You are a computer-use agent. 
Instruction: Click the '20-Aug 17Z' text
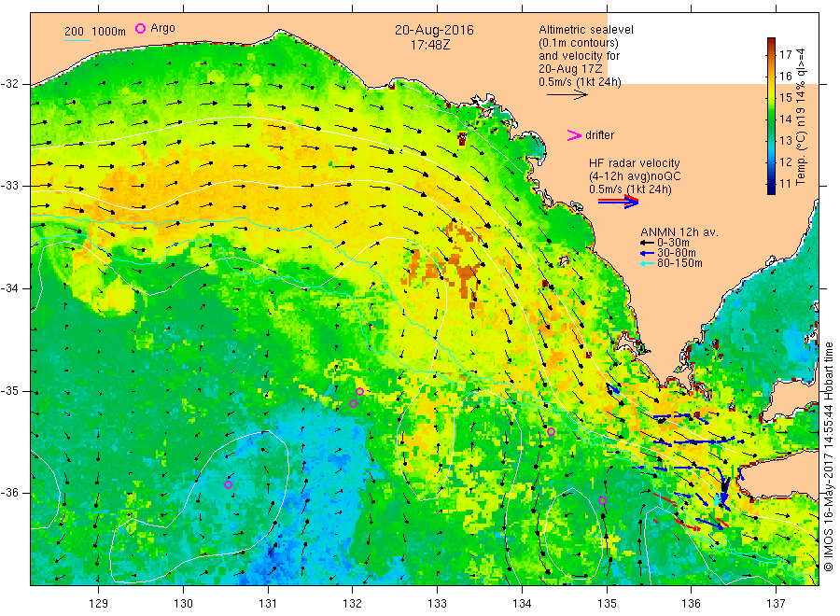(x=570, y=69)
